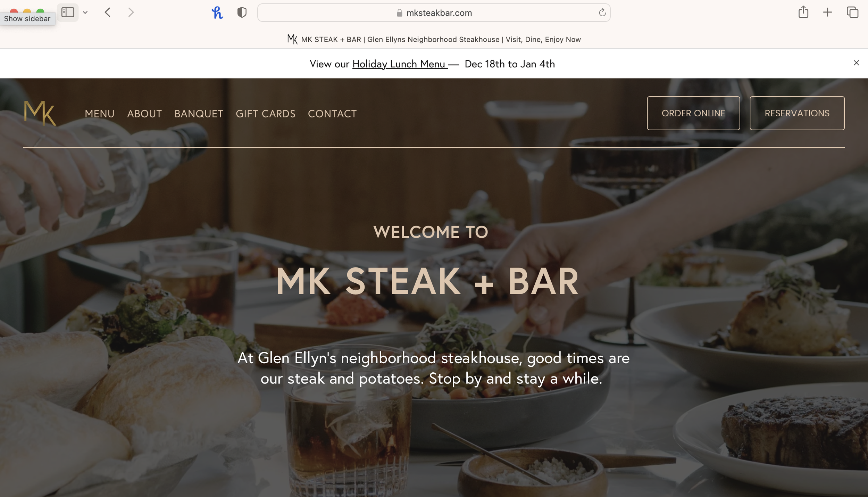The height and width of the screenshot is (497, 868).
Task: Open the GIFT CARDS navigation item
Action: 266,114
